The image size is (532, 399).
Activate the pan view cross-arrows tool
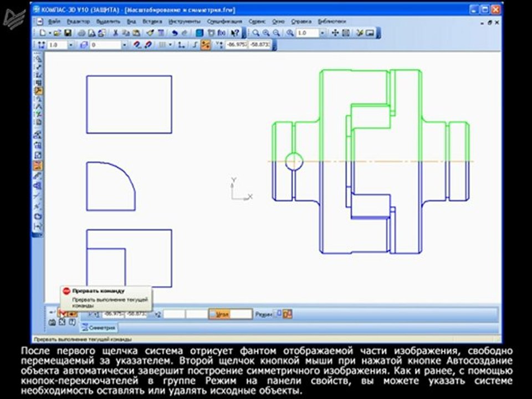coord(335,33)
